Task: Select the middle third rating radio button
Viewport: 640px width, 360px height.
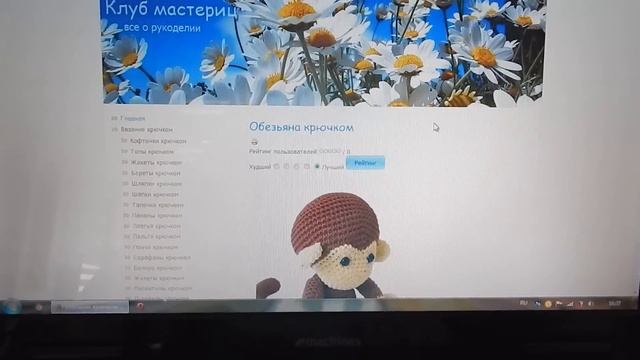Action: point(296,166)
